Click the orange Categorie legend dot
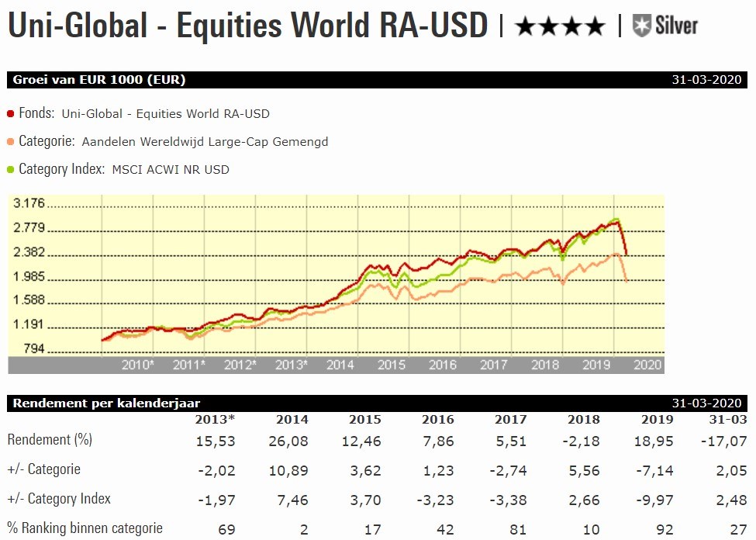The height and width of the screenshot is (540, 756). (x=11, y=142)
